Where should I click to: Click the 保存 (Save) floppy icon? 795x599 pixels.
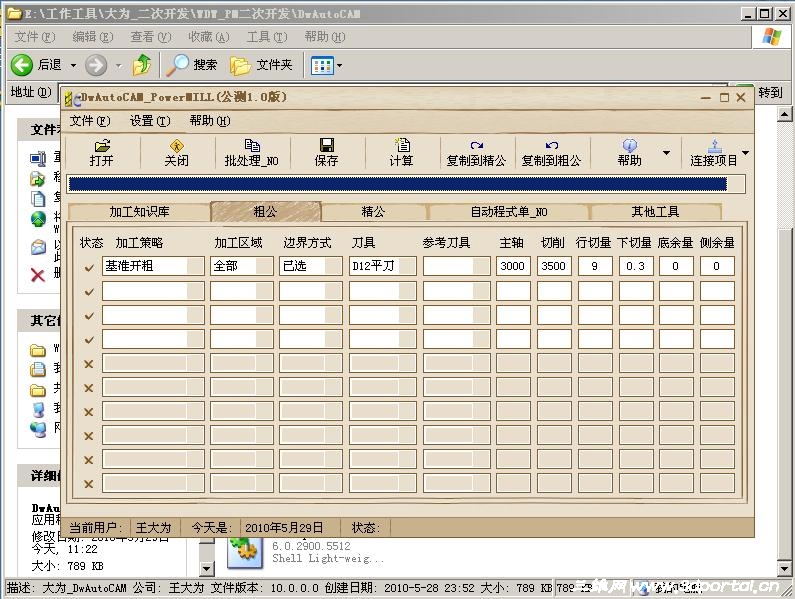(326, 146)
